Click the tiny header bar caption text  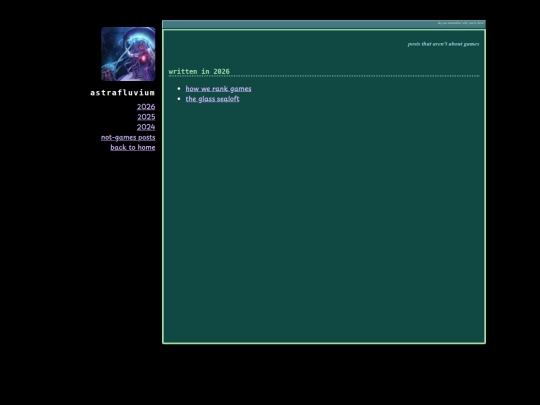460,23
